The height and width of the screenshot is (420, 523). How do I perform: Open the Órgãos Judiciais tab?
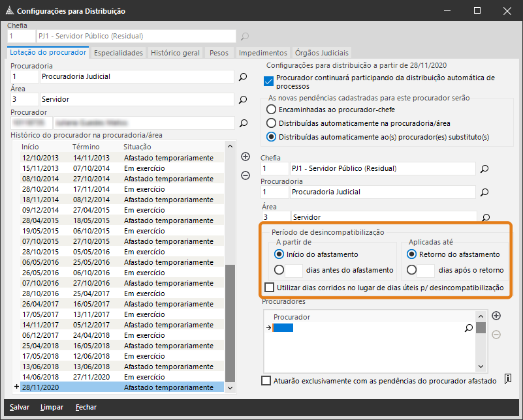coord(322,53)
